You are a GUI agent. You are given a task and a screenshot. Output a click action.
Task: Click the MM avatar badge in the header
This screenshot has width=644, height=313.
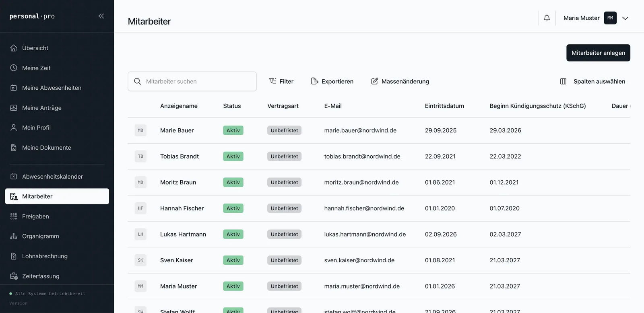[610, 18]
